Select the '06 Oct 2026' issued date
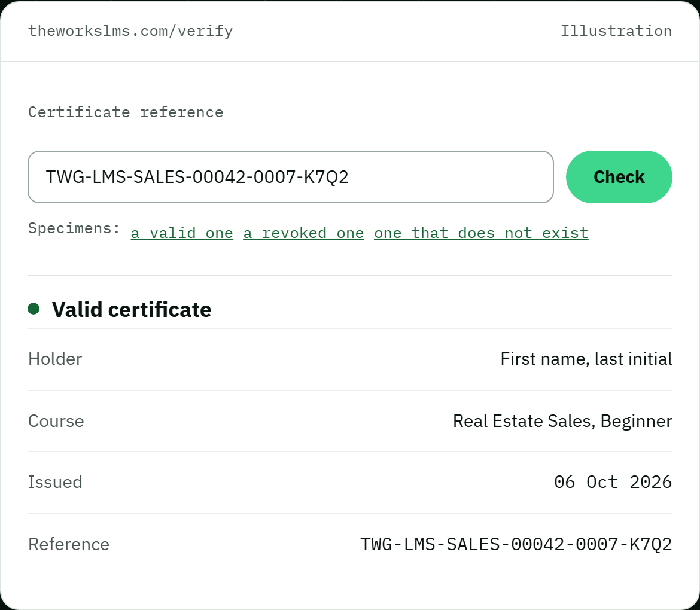The image size is (700, 610). (x=613, y=482)
